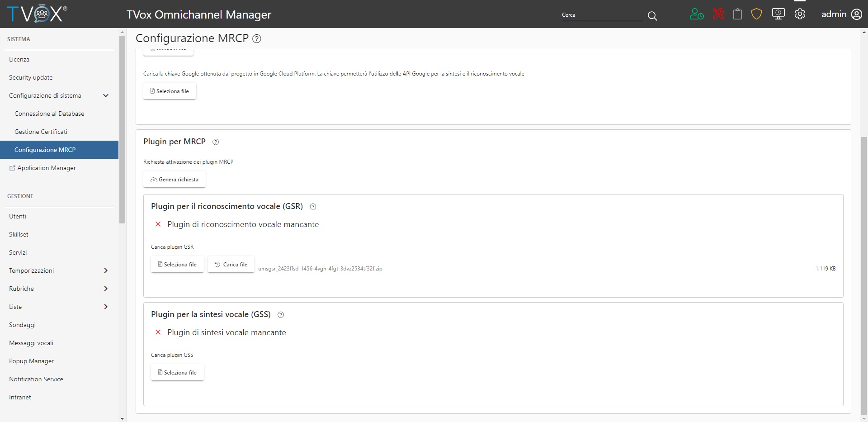Select Configurazione MRCP menu item

click(59, 150)
